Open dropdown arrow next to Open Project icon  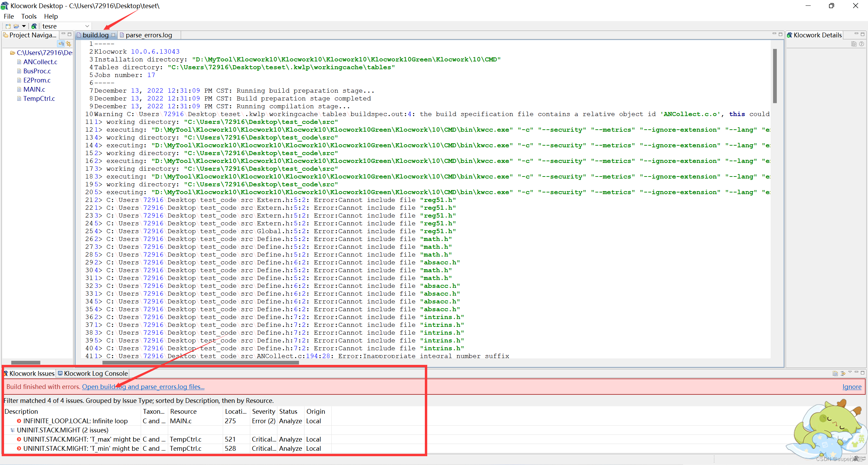coord(24,26)
